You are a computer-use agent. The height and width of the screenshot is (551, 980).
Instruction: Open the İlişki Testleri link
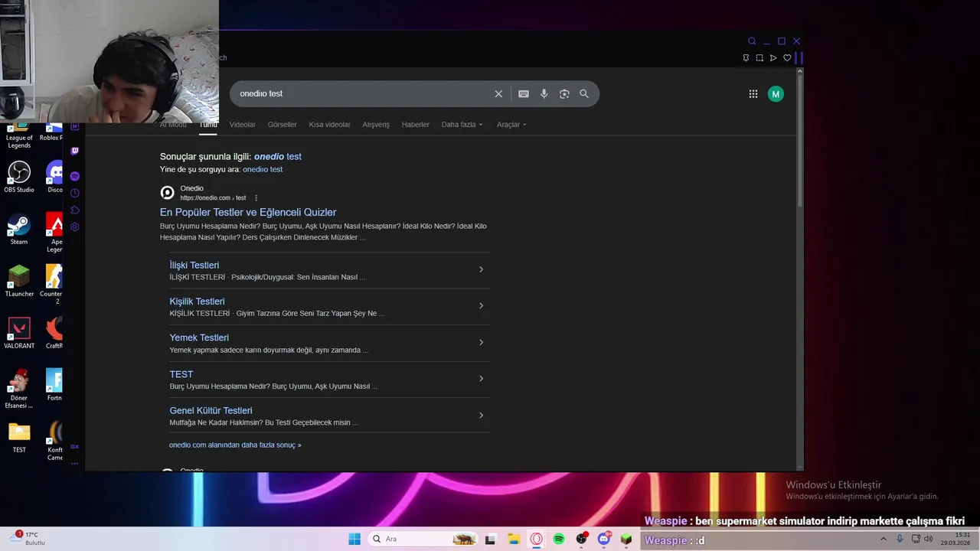[194, 265]
